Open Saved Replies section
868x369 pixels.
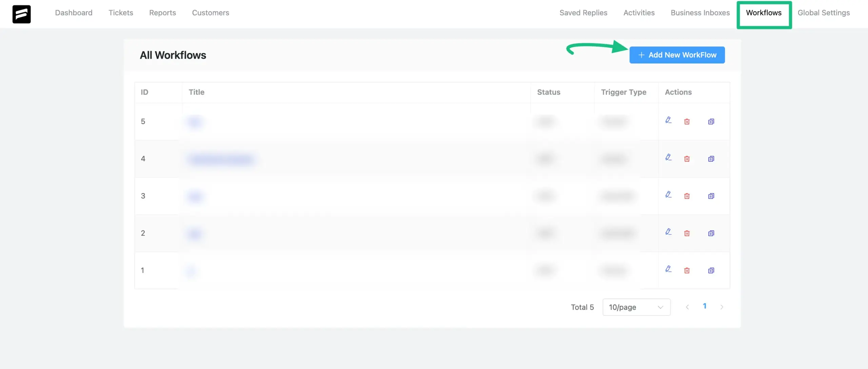tap(583, 13)
